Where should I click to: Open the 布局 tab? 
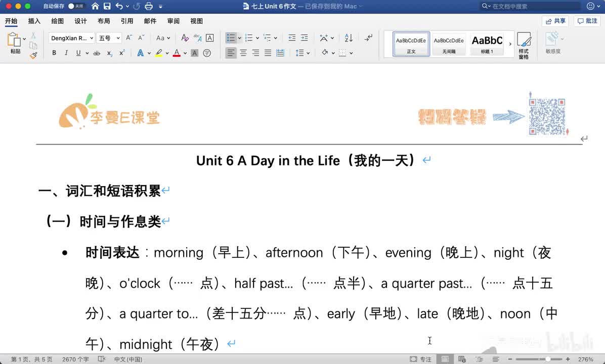point(104,21)
